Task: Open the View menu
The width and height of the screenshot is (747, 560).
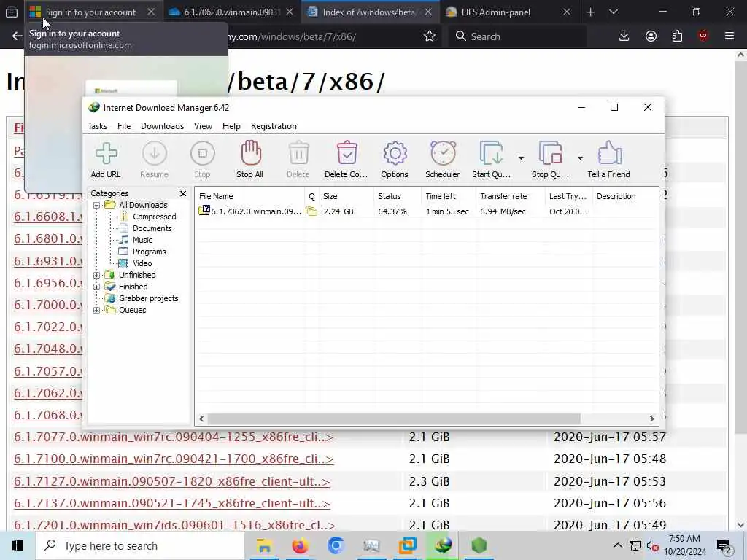Action: point(203,126)
